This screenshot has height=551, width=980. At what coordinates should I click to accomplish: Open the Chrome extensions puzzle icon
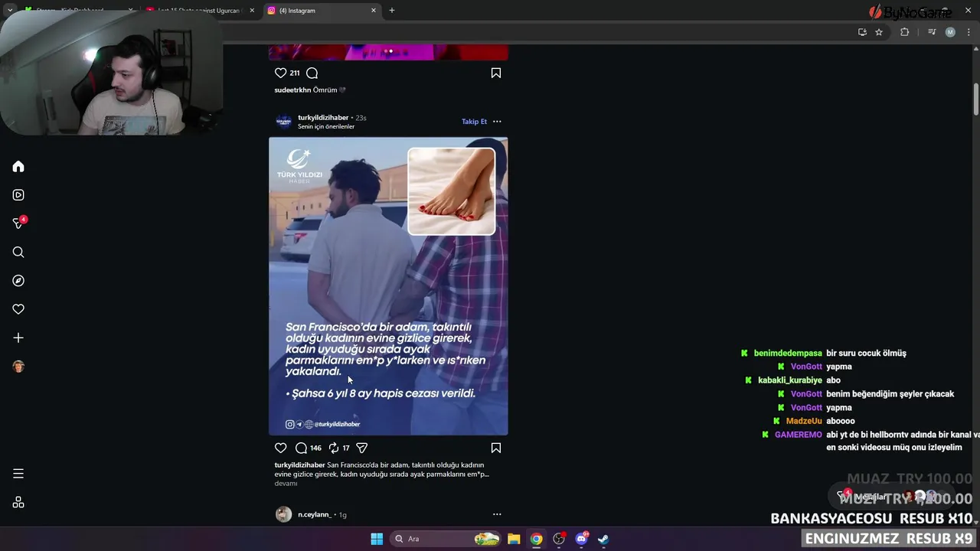coord(904,32)
